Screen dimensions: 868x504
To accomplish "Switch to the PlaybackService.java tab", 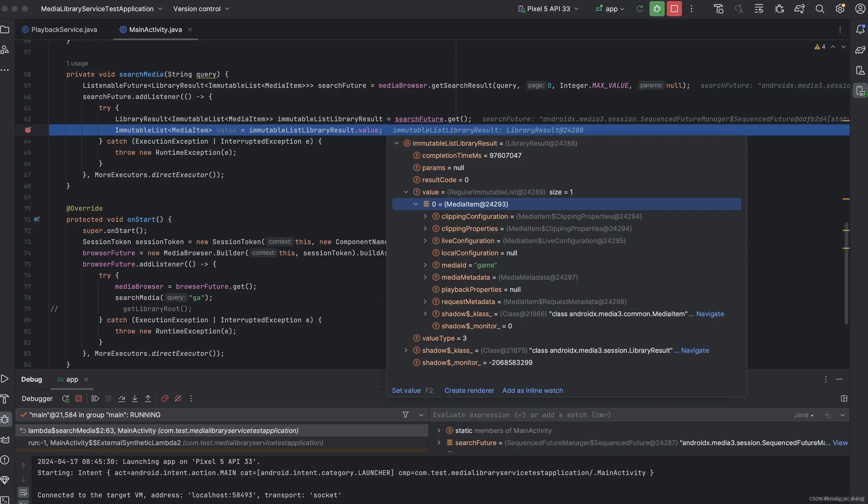I will tap(64, 30).
